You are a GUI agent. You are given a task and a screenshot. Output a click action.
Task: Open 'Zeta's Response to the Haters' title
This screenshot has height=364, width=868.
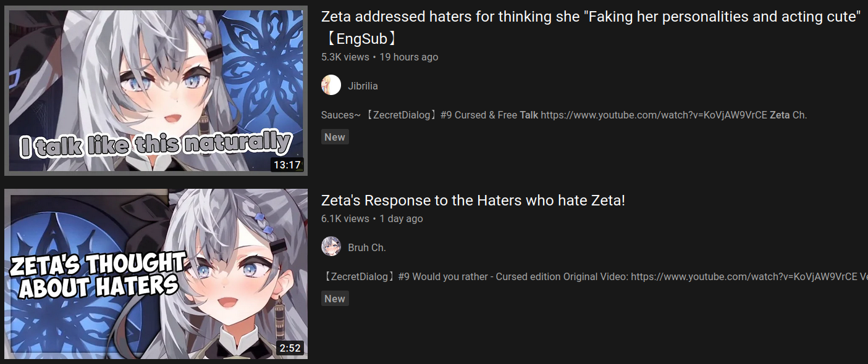tap(473, 201)
